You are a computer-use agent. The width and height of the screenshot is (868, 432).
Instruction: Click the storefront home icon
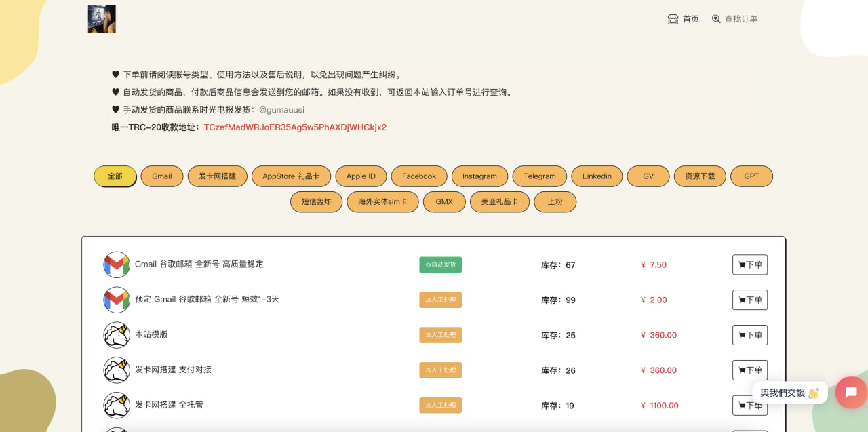(x=673, y=19)
